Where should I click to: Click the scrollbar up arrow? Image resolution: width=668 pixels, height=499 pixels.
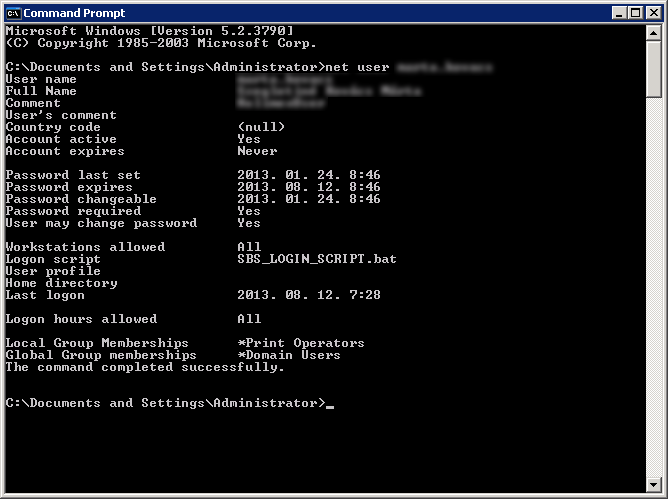click(654, 33)
